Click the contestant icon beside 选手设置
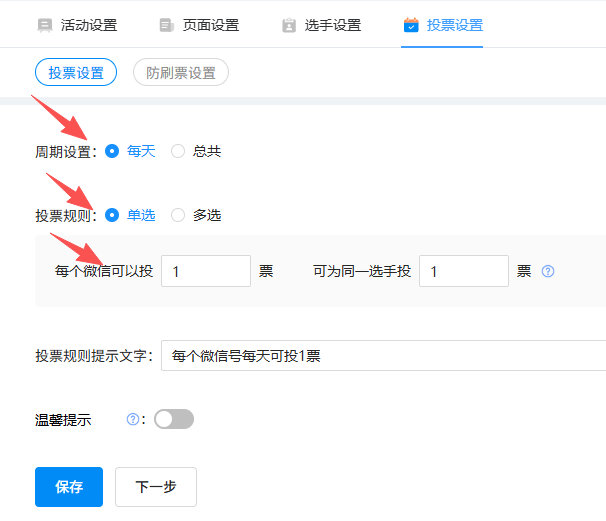606x521 pixels. (x=289, y=25)
